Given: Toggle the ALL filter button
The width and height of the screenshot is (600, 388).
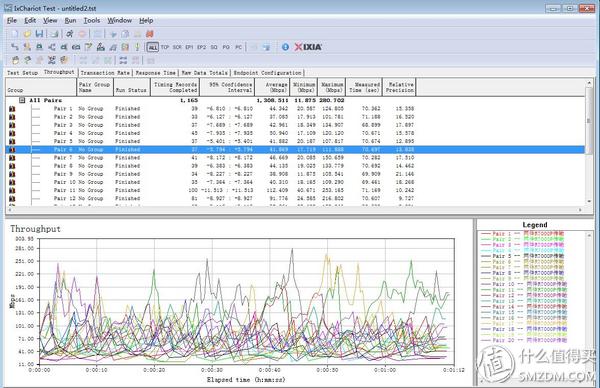Looking at the screenshot, I should click(152, 47).
